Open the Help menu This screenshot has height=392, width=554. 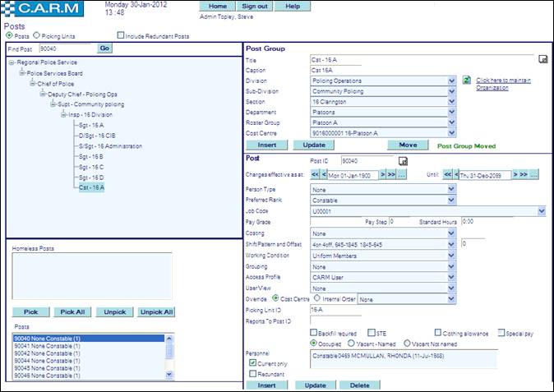tap(292, 6)
